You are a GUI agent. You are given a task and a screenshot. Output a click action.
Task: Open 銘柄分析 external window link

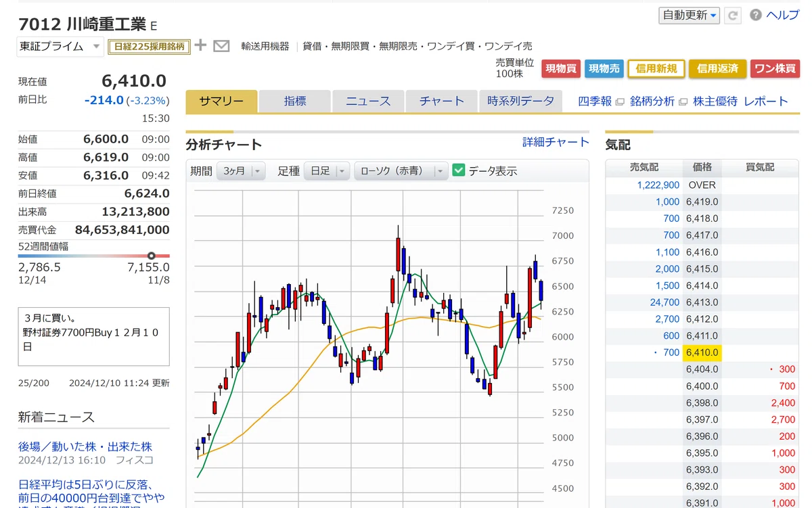click(x=658, y=101)
